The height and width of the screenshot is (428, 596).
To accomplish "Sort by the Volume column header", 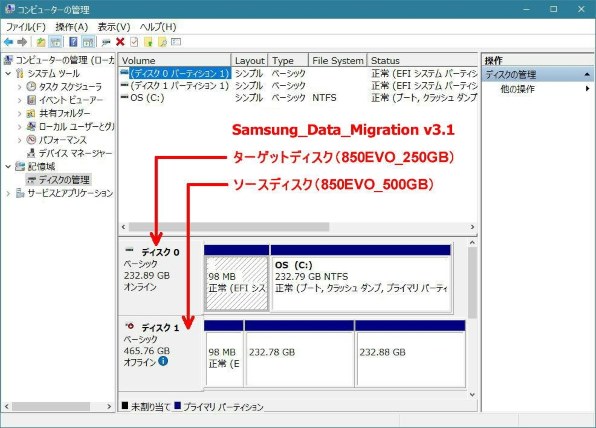I will [x=174, y=60].
